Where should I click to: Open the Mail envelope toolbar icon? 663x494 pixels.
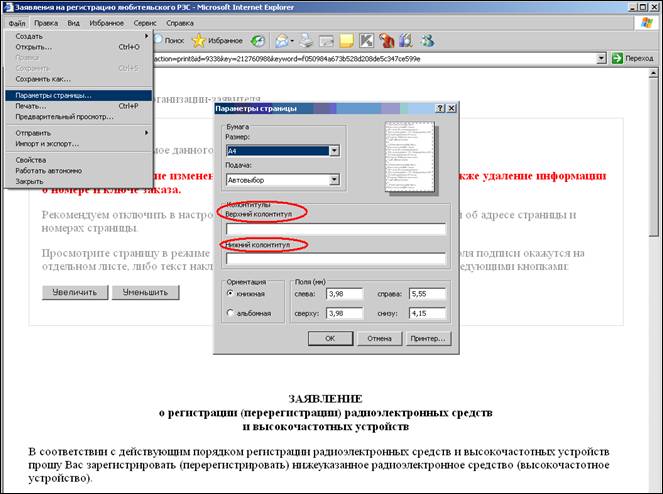click(x=283, y=41)
